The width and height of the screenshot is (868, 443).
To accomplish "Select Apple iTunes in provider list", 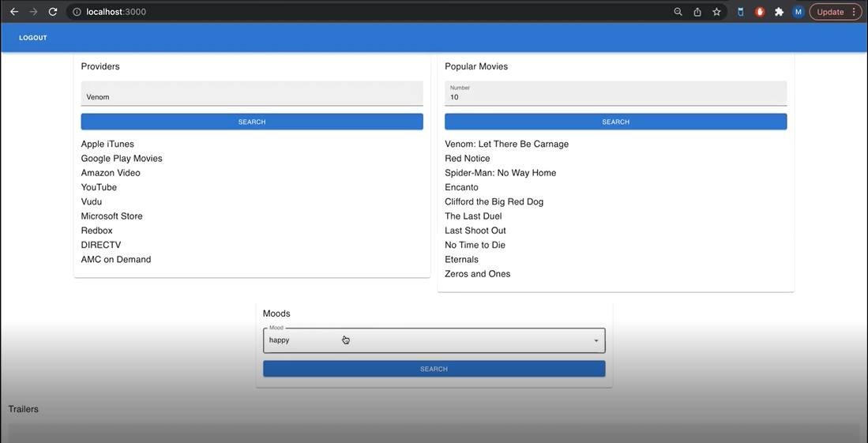I will pyautogui.click(x=107, y=144).
